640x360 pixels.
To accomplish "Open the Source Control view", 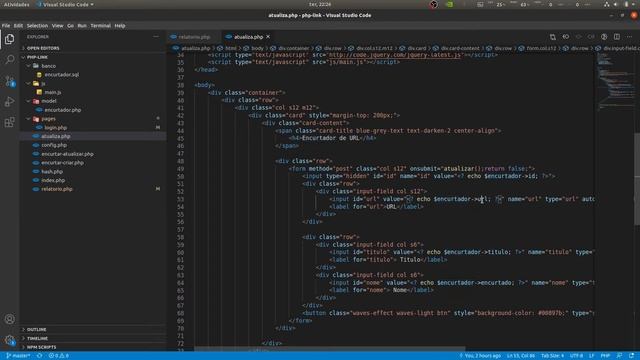I will [9, 81].
